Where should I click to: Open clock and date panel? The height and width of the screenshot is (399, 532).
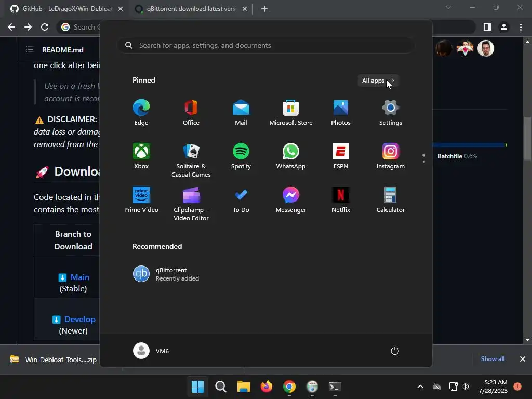[493, 387]
